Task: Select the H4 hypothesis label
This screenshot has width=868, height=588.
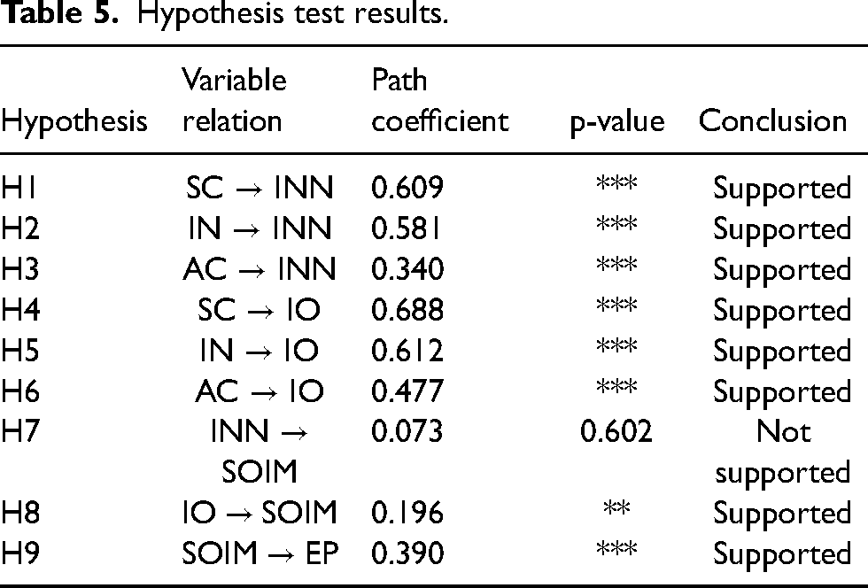Action: click(19, 310)
